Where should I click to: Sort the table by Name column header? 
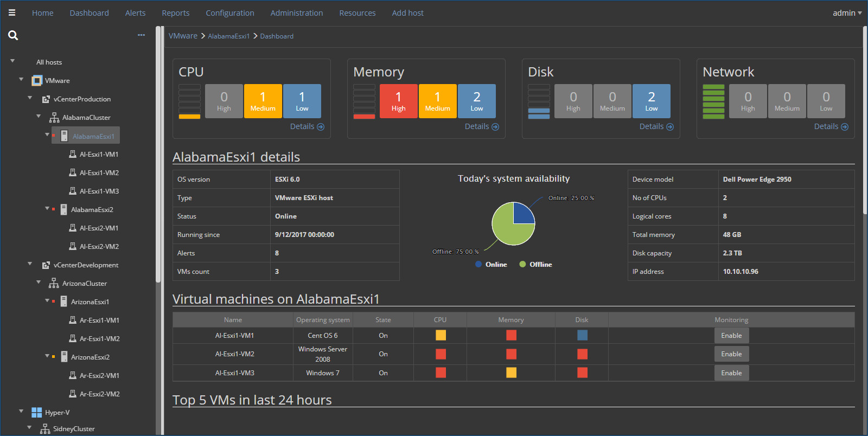(233, 320)
